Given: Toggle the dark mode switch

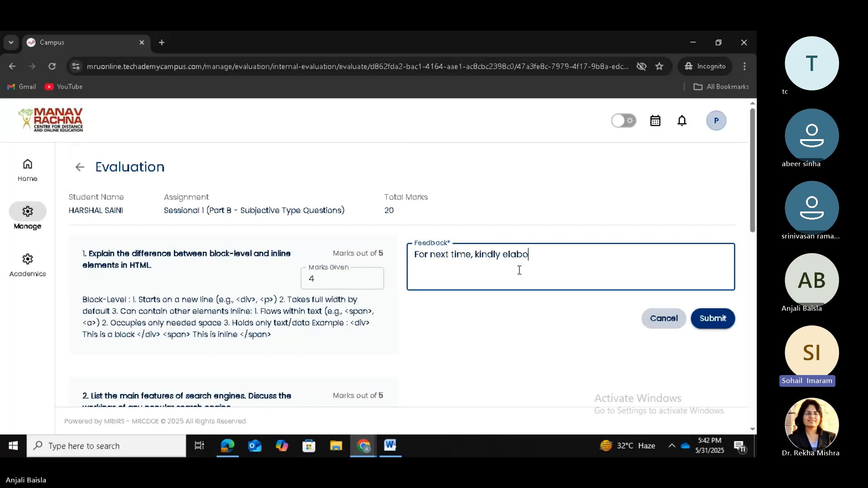Looking at the screenshot, I should 623,121.
